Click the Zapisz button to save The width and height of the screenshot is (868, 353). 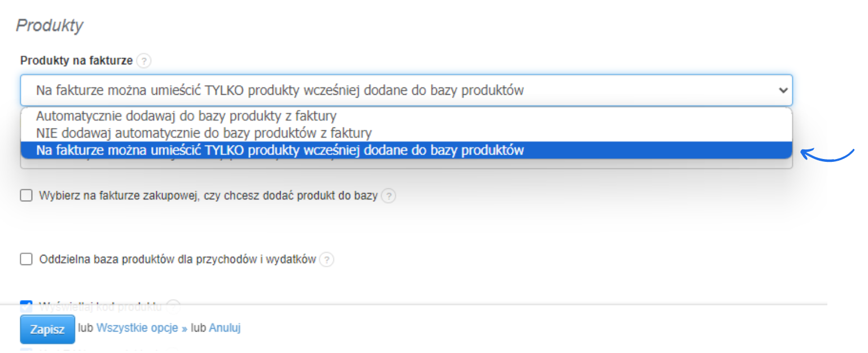tap(47, 329)
